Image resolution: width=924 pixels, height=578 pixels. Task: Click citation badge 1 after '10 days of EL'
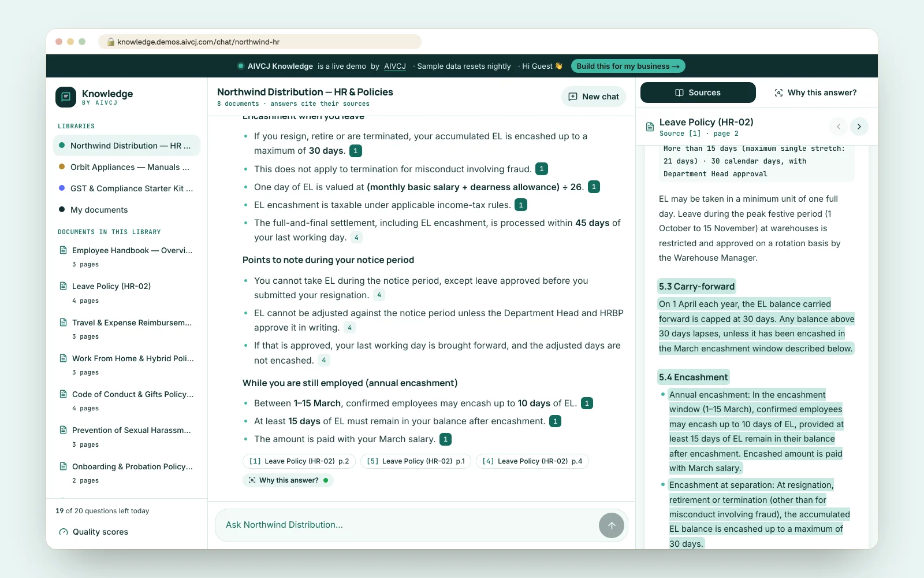(x=587, y=403)
